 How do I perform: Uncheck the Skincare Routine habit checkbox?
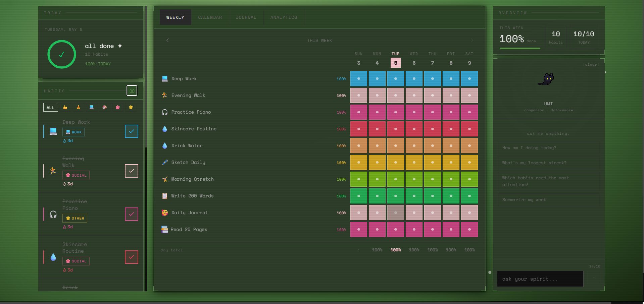(x=132, y=257)
